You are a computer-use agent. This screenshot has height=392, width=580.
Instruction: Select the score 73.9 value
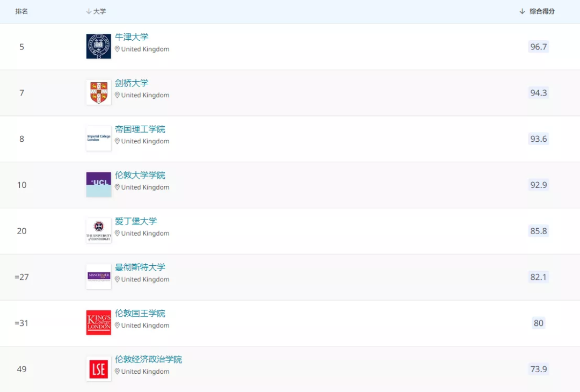pos(539,369)
